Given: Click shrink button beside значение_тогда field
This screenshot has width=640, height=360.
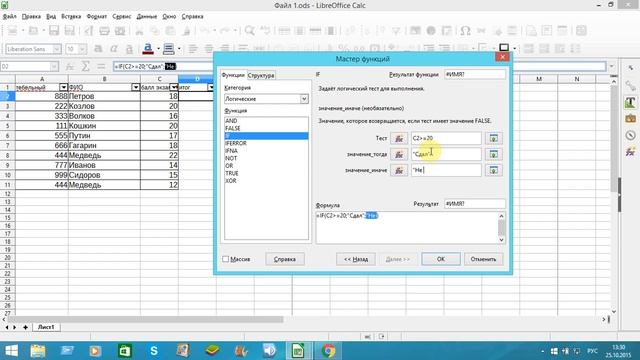Looking at the screenshot, I should (493, 154).
